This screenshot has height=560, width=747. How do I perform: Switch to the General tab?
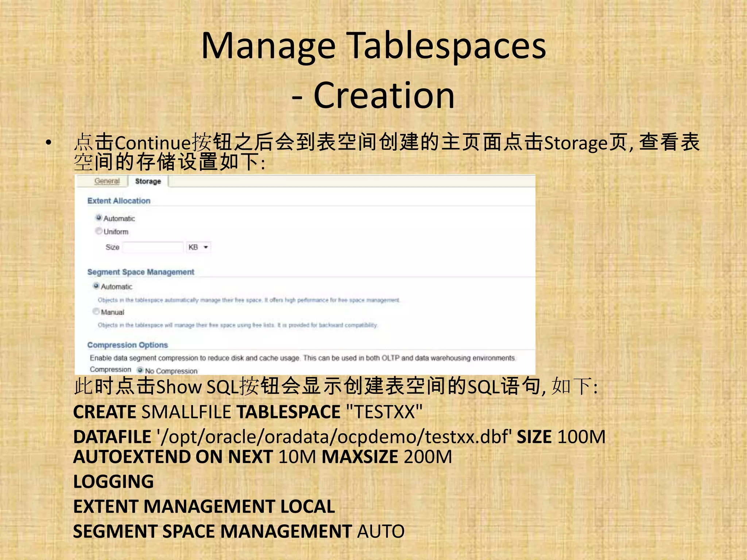[x=107, y=181]
